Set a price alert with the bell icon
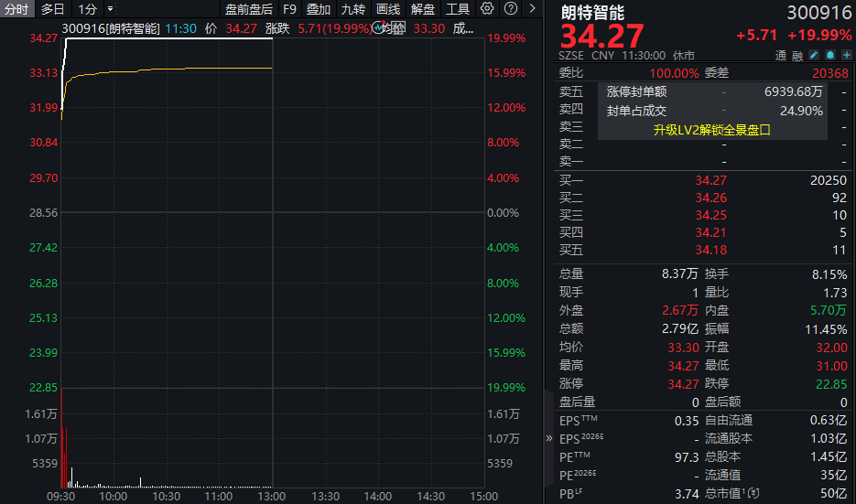This screenshot has width=856, height=504. point(829,55)
